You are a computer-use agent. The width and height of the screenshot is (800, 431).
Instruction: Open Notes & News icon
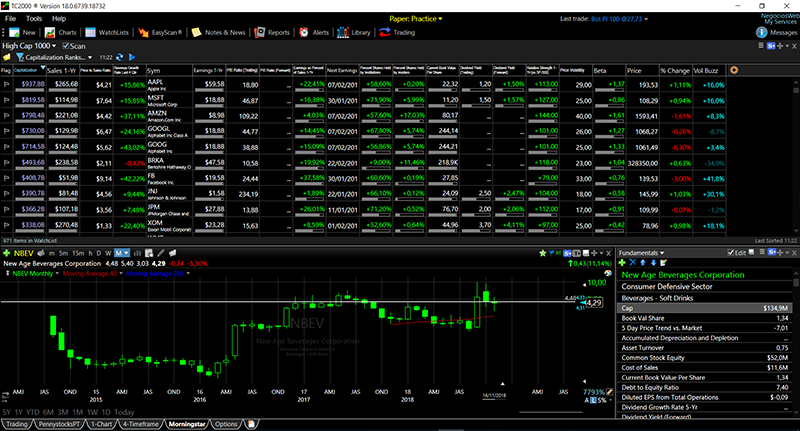click(196, 33)
